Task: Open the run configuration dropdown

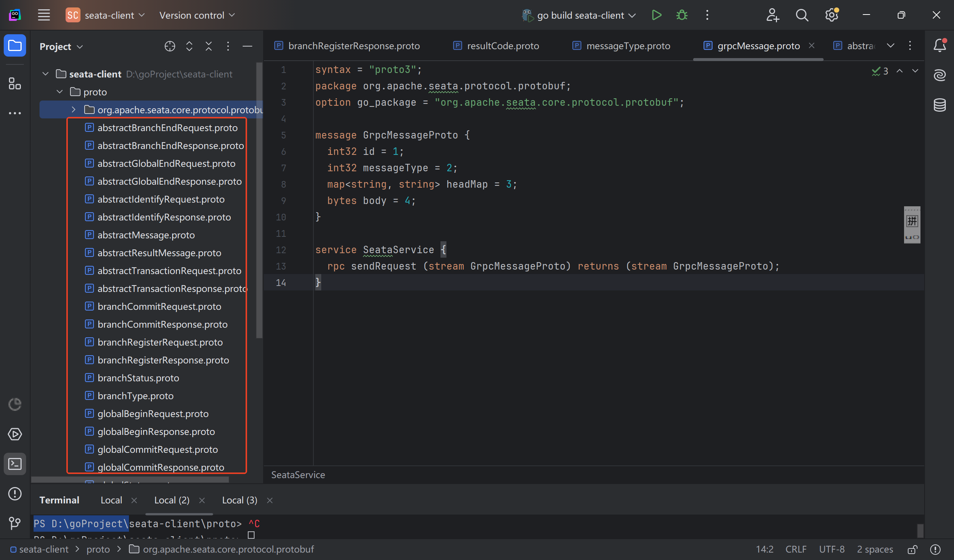Action: coord(580,15)
